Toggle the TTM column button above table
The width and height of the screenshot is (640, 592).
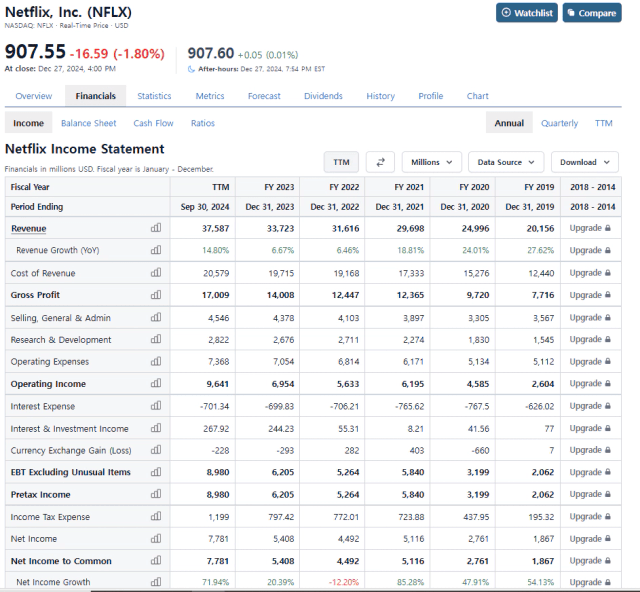pyautogui.click(x=341, y=162)
